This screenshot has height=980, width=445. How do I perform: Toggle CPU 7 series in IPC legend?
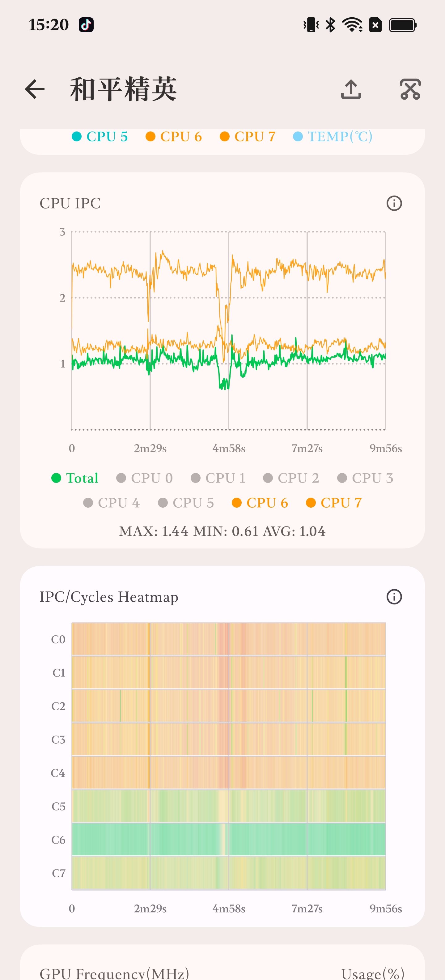[334, 503]
